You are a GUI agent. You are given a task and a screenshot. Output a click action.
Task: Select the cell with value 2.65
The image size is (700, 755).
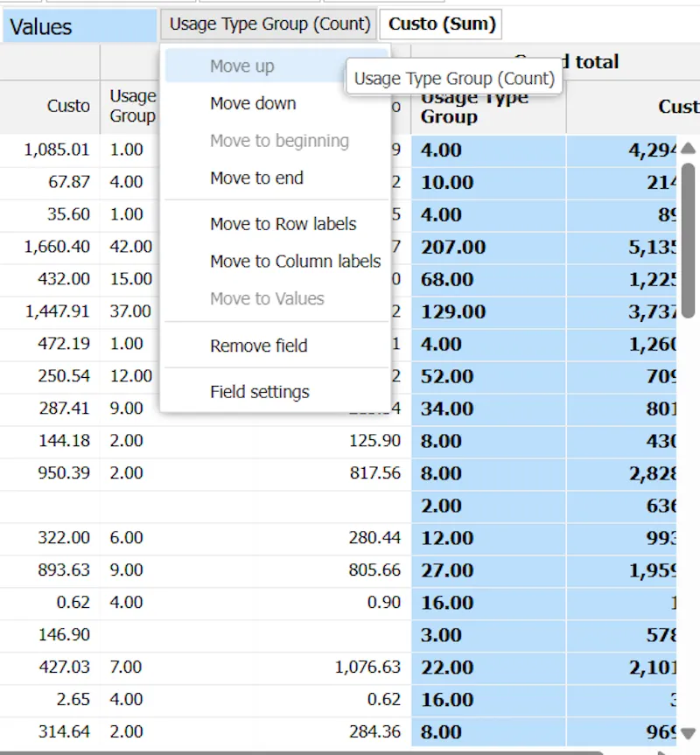tap(50, 699)
